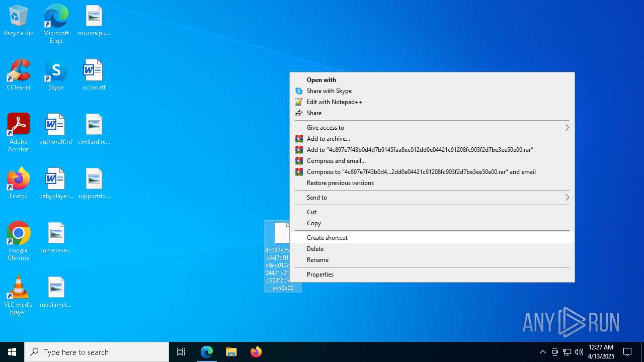Select the homesever... image file

pyautogui.click(x=56, y=238)
